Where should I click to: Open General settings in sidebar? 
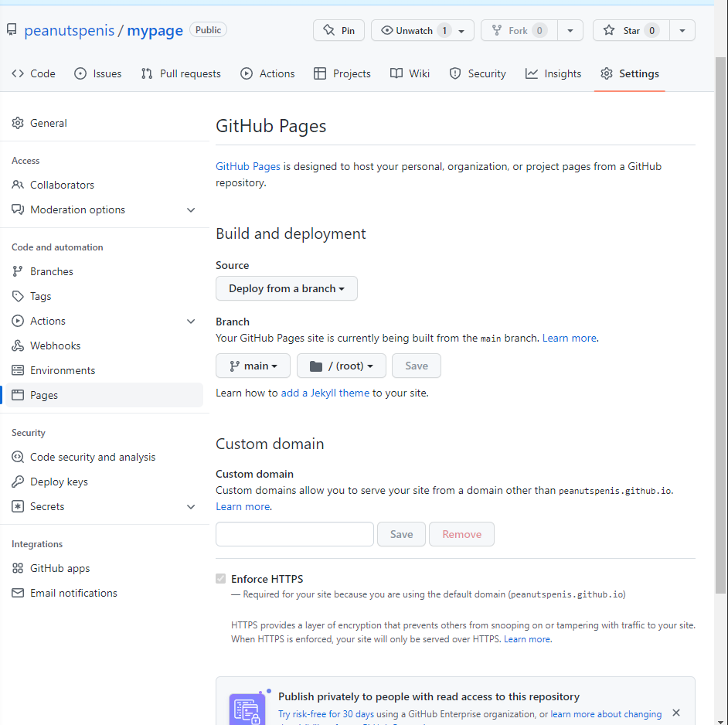point(104,123)
